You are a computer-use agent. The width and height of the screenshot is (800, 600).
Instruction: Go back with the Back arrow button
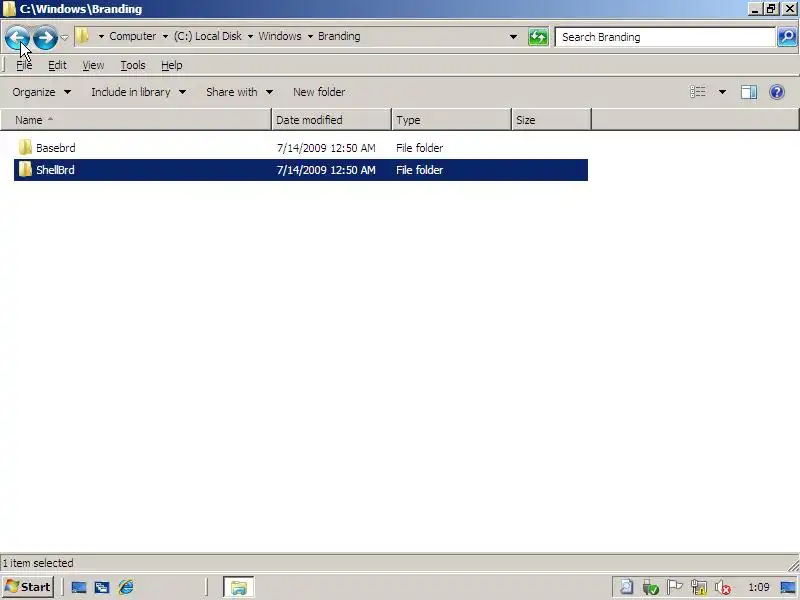tap(17, 37)
